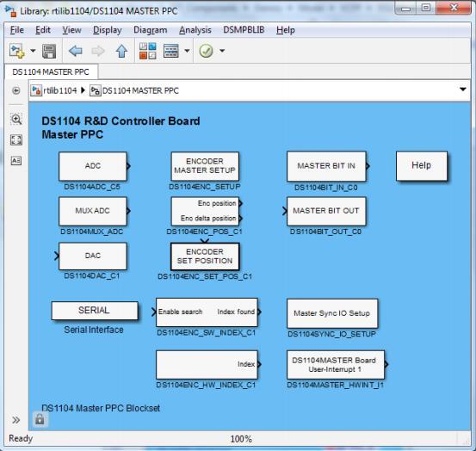The width and height of the screenshot is (476, 451).
Task: Select the block labeled Index
Action: [x=207, y=365]
